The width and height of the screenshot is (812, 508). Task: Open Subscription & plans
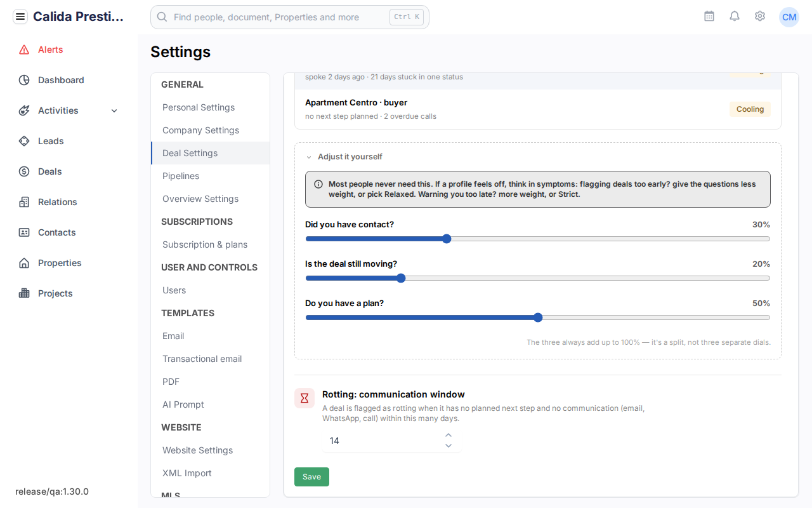click(211, 244)
